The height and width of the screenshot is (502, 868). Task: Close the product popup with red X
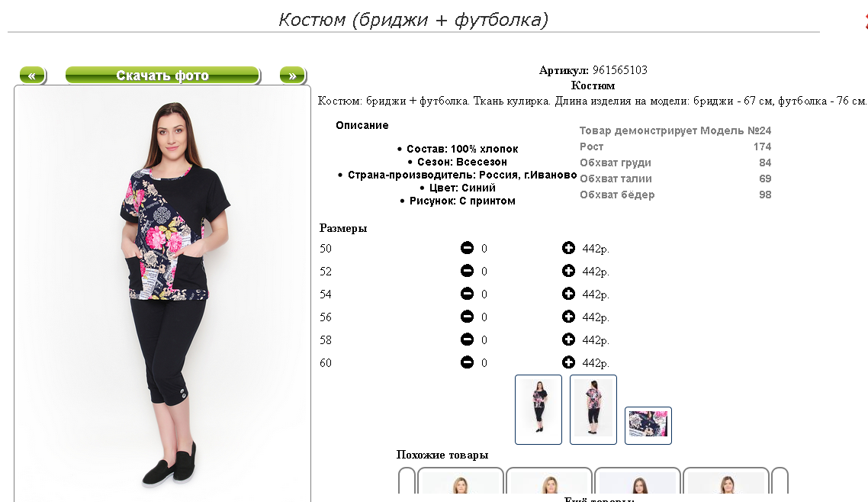coord(865,21)
